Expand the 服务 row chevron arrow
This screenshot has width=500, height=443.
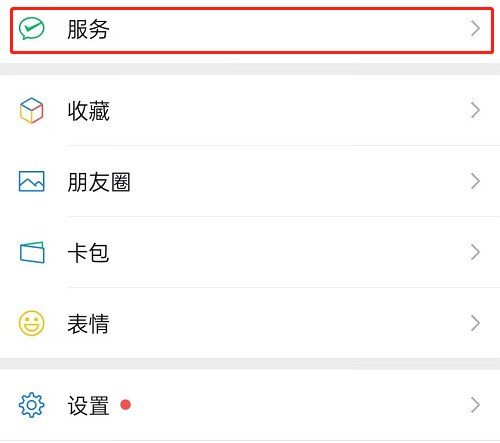click(475, 29)
